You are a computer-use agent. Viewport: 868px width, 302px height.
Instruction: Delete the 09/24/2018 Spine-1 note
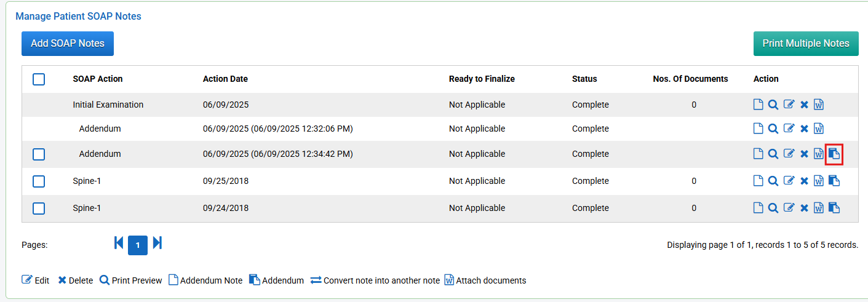[x=804, y=208]
